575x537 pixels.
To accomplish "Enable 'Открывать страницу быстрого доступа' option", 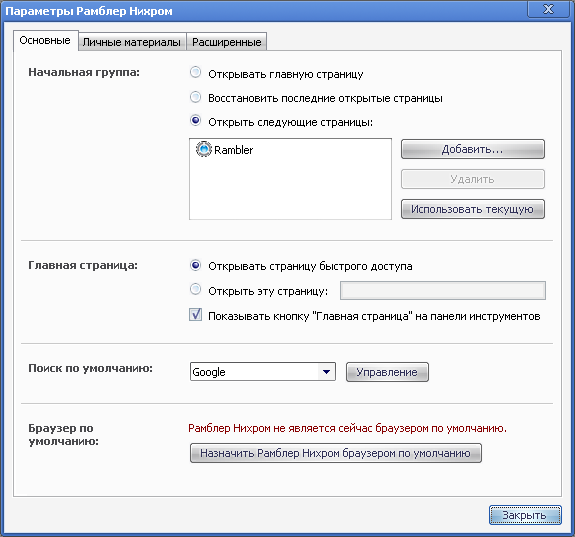I will pos(195,265).
